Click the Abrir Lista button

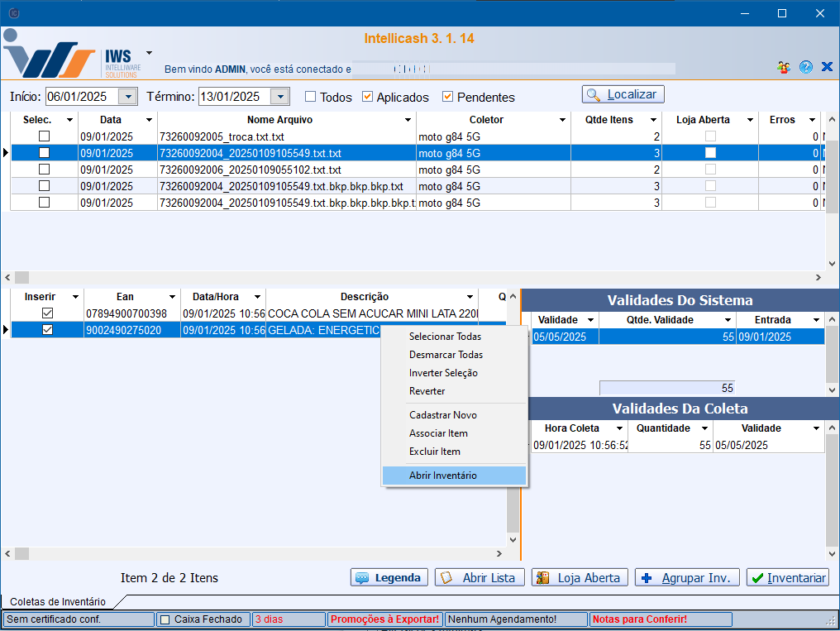(480, 578)
